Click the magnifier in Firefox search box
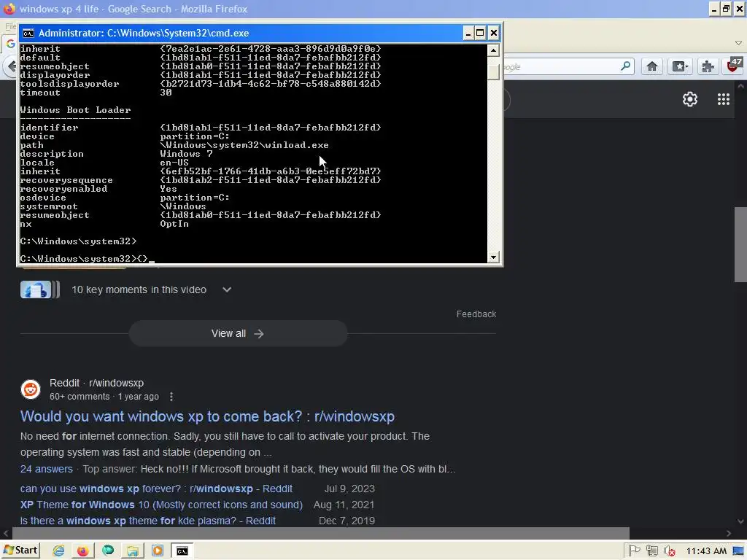The width and height of the screenshot is (747, 560). coord(625,66)
